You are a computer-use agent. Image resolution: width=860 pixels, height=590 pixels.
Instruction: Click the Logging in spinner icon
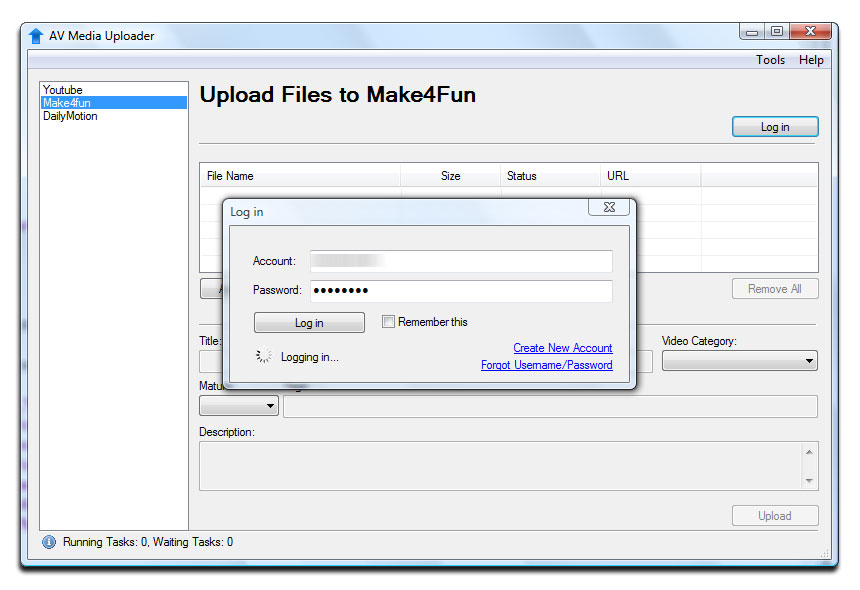(263, 355)
